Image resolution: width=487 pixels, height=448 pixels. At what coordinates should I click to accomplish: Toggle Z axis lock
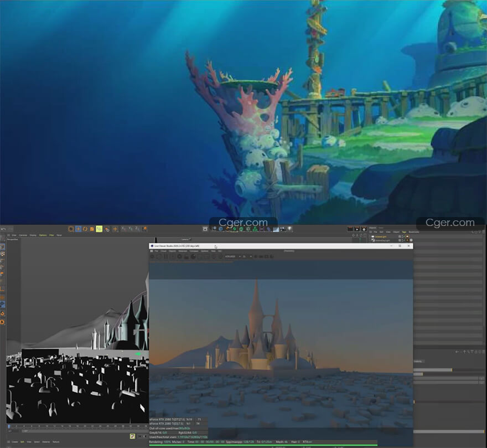[x=137, y=229]
